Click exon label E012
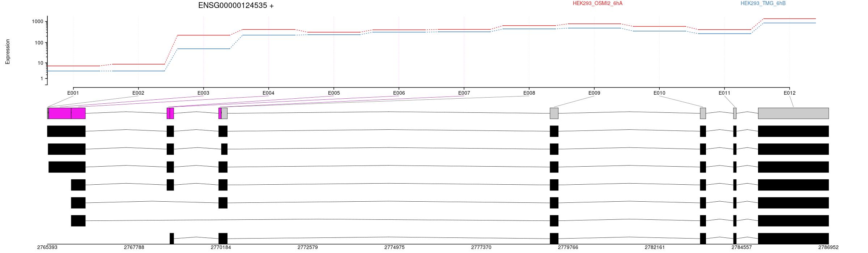The width and height of the screenshot is (868, 253). (x=790, y=93)
